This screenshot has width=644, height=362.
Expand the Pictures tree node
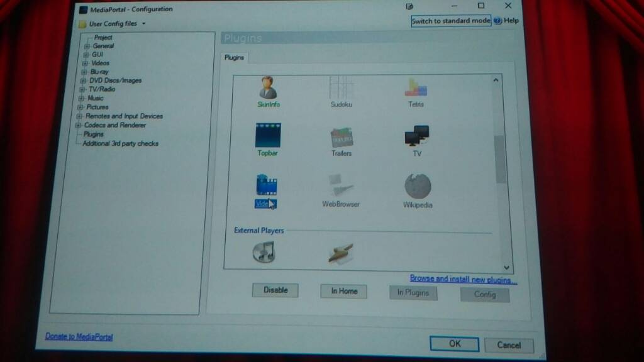(80, 107)
